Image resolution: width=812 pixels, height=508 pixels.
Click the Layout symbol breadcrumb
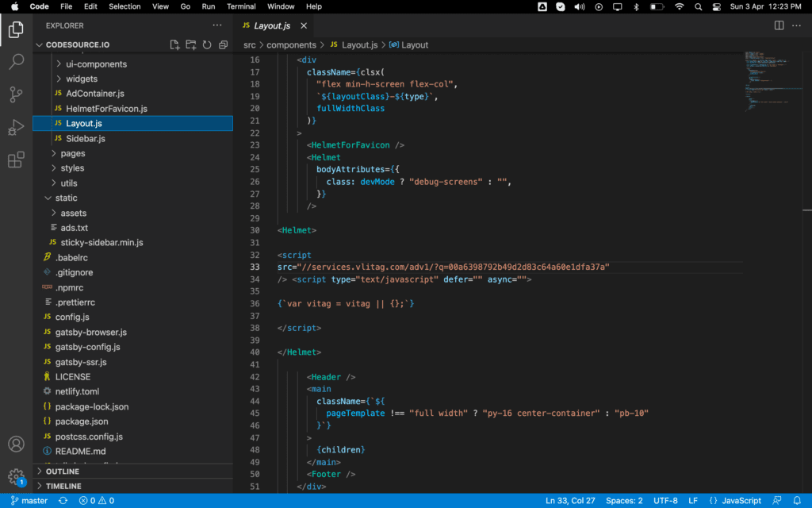(409, 45)
